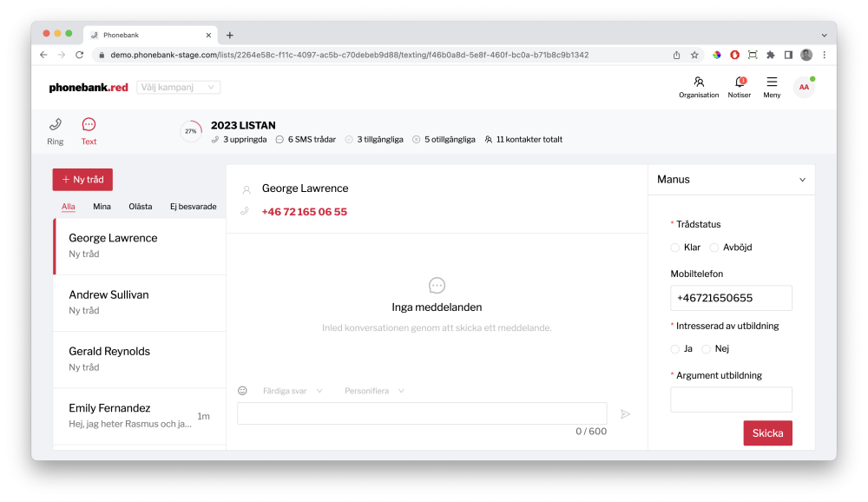The height and width of the screenshot is (502, 868).
Task: Open Notiser bell notifications
Action: point(740,83)
